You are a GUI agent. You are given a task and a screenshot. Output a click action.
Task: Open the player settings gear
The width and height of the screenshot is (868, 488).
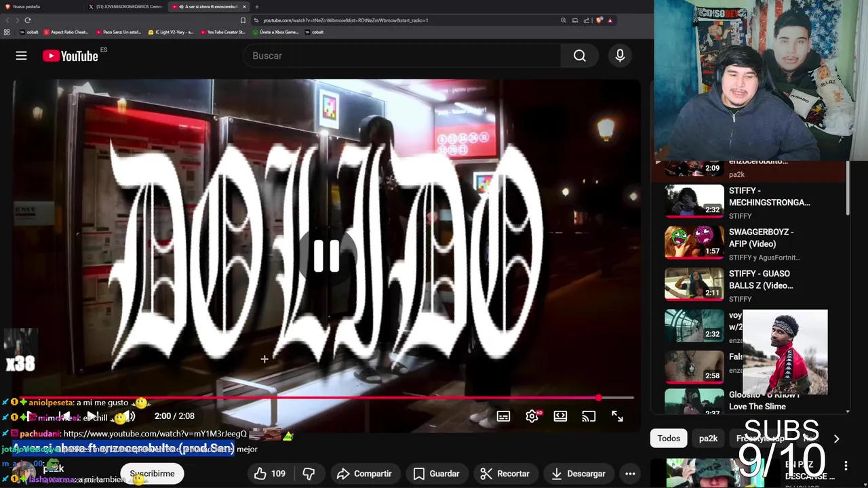tap(532, 416)
